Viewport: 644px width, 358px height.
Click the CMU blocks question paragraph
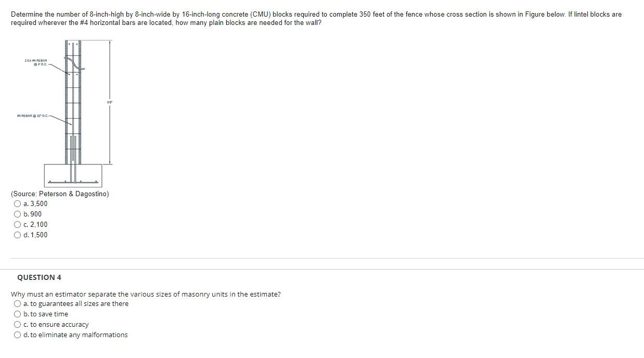pyautogui.click(x=316, y=19)
